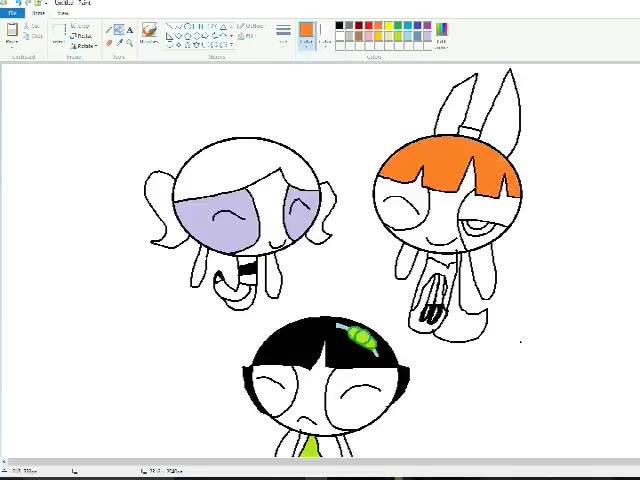Choose the lavender color swatch
This screenshot has width=640, height=480.
[427, 36]
